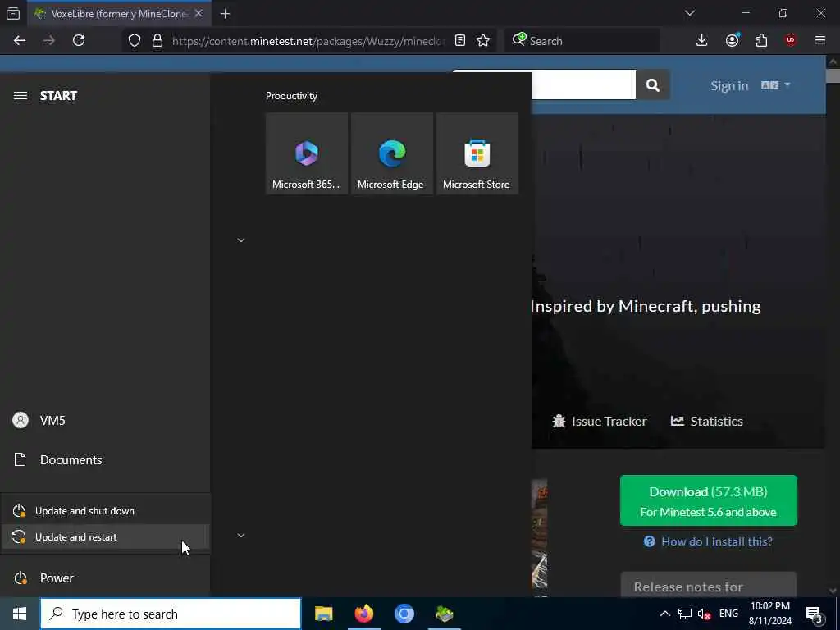Viewport: 840px width, 630px height.
Task: Click Sign in link
Action: (729, 85)
